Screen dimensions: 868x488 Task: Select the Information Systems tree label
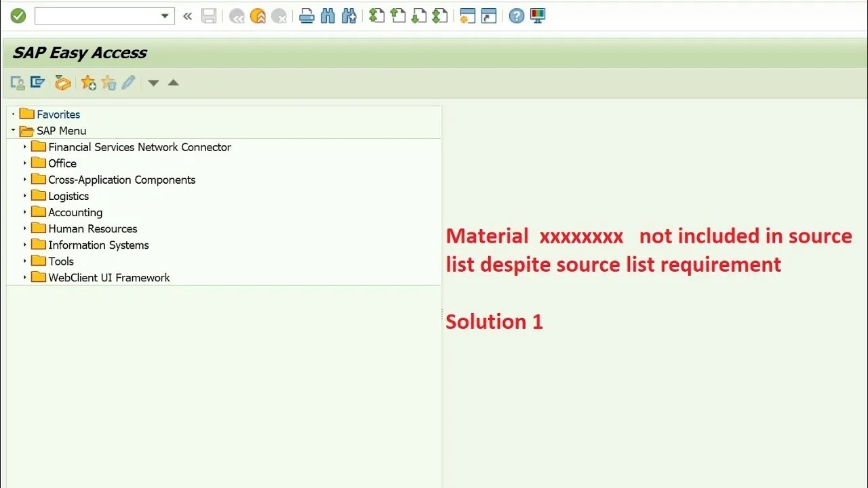pos(98,245)
